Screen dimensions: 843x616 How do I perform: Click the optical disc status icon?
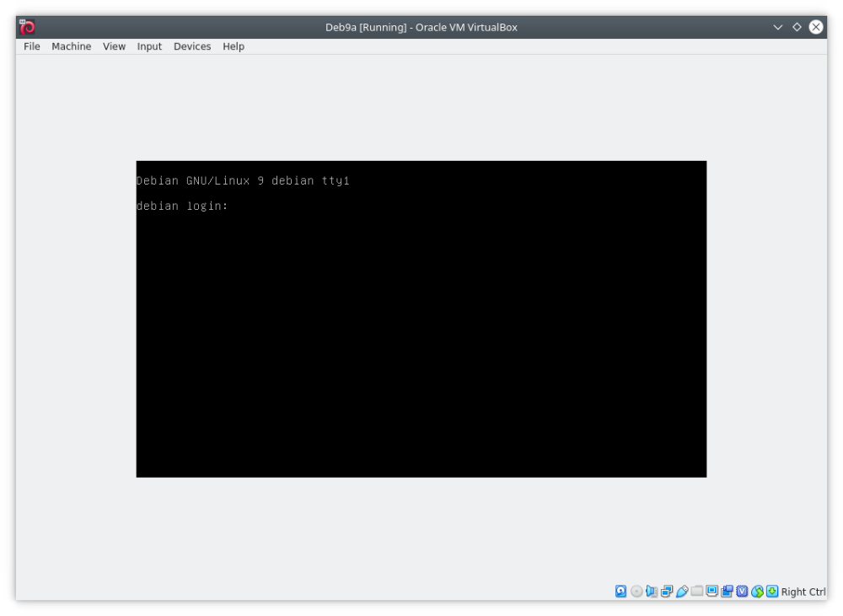636,592
